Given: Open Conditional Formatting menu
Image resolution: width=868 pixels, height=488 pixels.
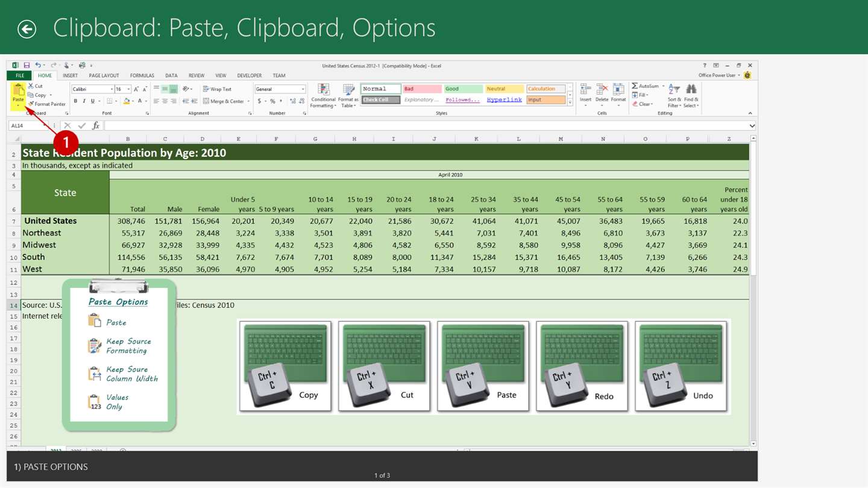Looking at the screenshot, I should (323, 96).
